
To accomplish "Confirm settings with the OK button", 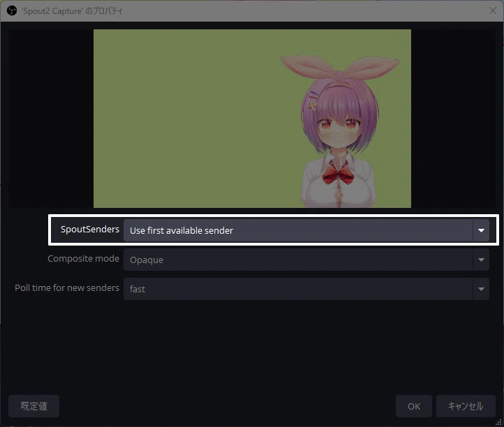I will point(414,406).
